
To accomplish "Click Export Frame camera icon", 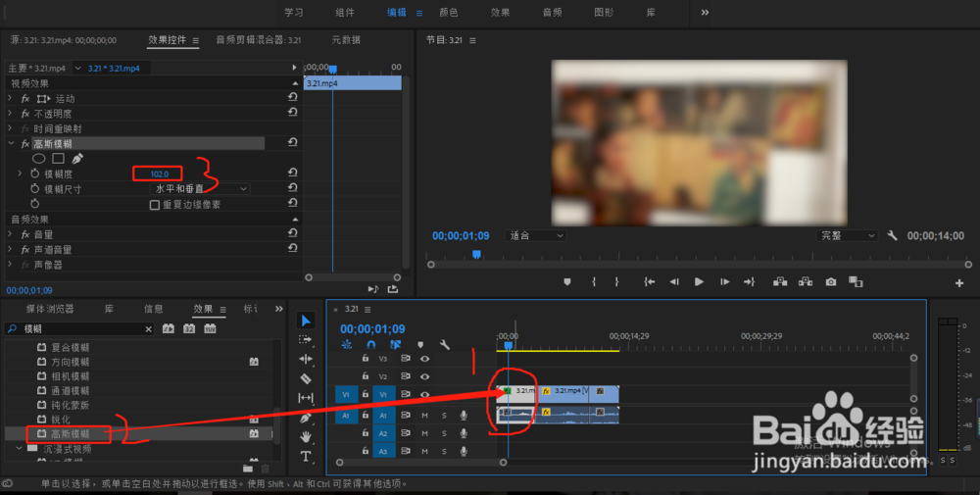I will click(x=831, y=282).
